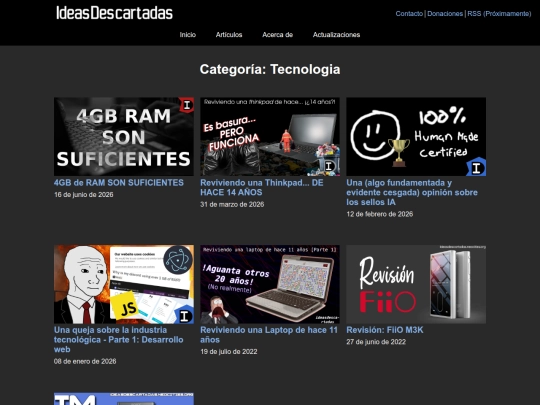Viewport: 540px width, 405px height.
Task: Click the 'I' badge on the Thinkpad thumbnail
Action: pos(329,166)
